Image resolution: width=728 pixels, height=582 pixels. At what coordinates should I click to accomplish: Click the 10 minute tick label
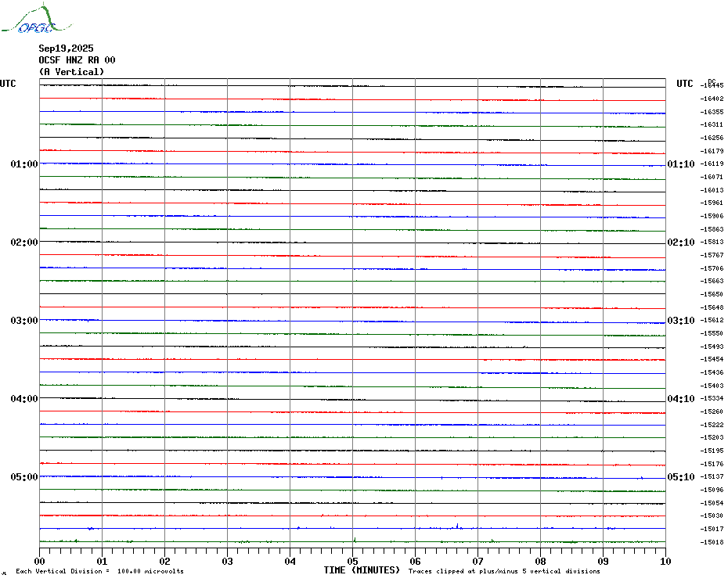tap(665, 561)
